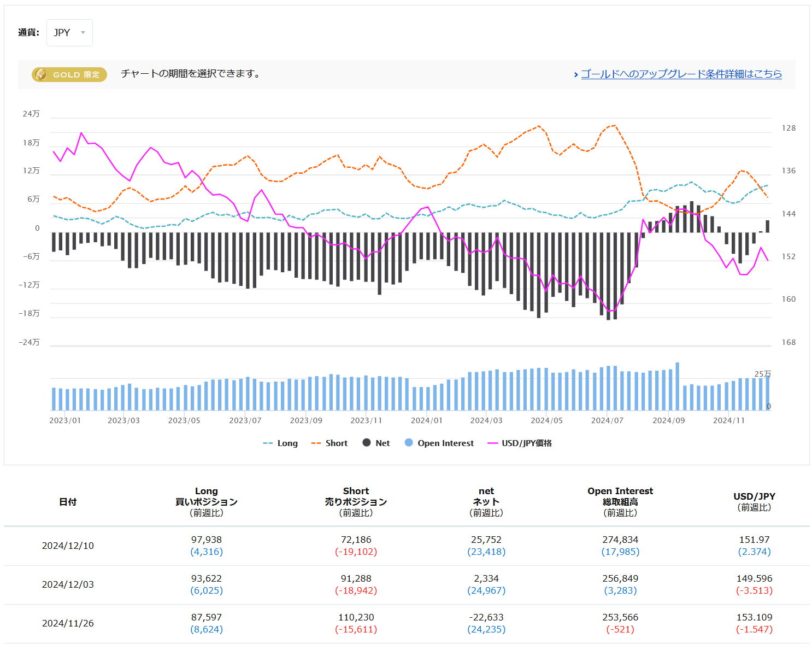Click the magenta USD/JPY legend line marker
812x650 pixels.
[493, 443]
